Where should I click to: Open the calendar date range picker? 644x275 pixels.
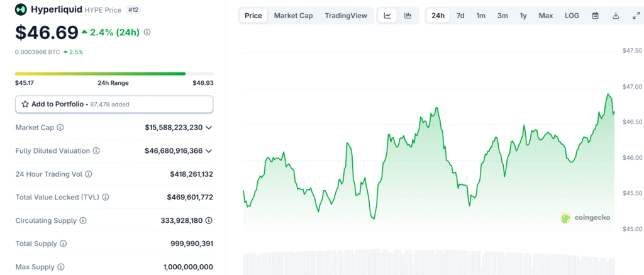click(595, 16)
